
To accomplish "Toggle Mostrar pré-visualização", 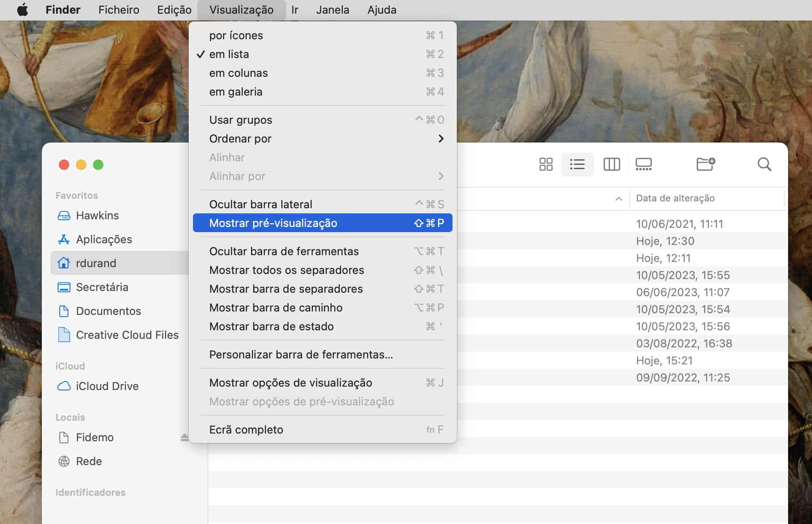I will point(322,223).
